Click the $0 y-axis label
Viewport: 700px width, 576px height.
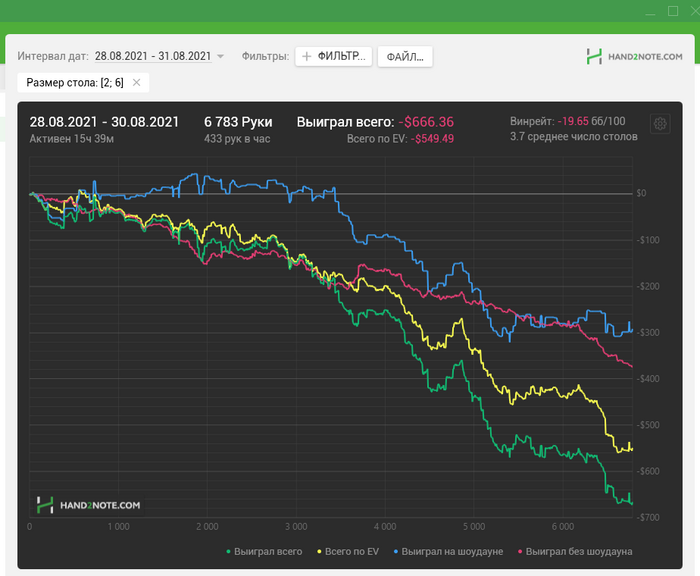click(641, 193)
